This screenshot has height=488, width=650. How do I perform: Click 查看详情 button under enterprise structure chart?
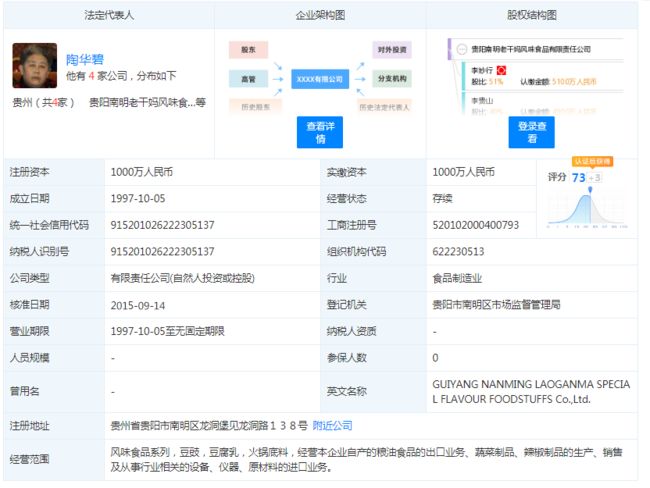coord(320,132)
